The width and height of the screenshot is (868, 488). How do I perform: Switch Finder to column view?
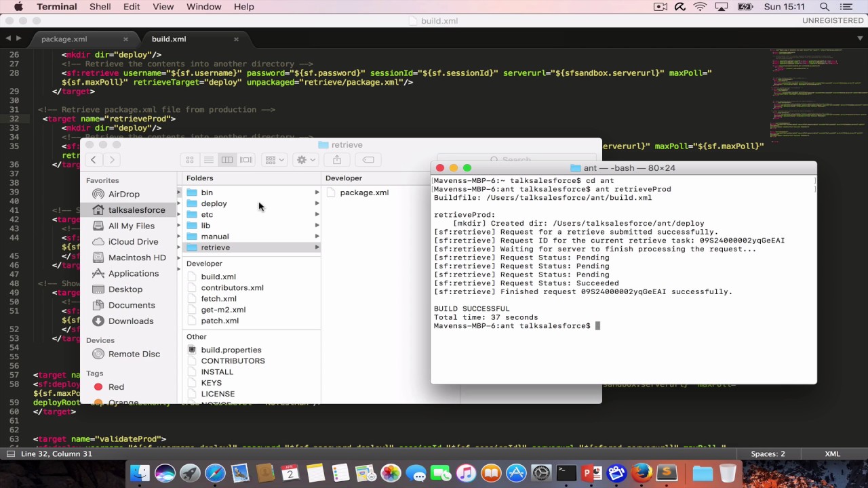(x=227, y=160)
